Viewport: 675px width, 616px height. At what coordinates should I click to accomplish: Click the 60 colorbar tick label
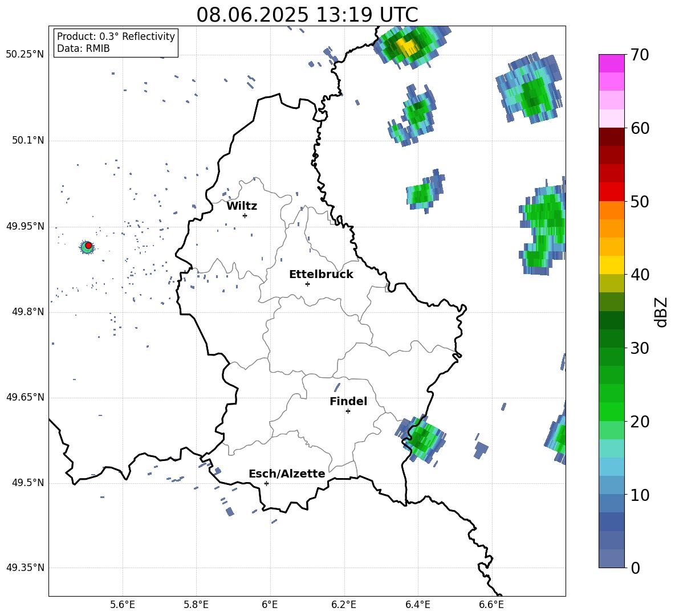pyautogui.click(x=640, y=128)
